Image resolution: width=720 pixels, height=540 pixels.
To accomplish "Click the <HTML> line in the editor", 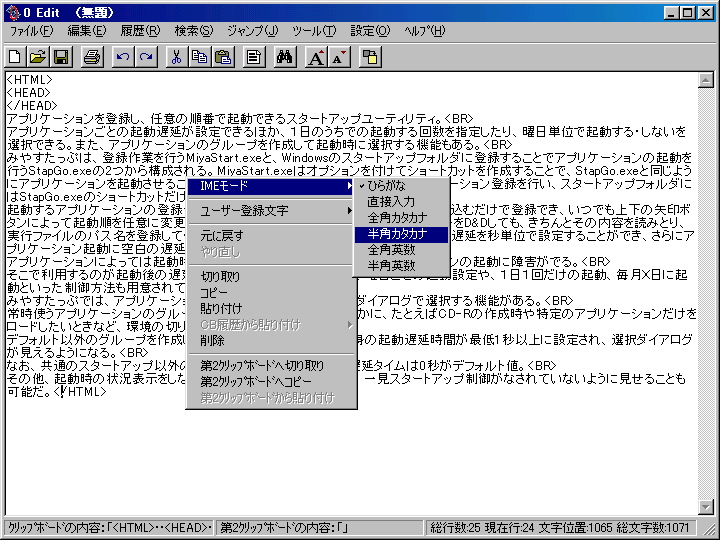I will (30, 80).
